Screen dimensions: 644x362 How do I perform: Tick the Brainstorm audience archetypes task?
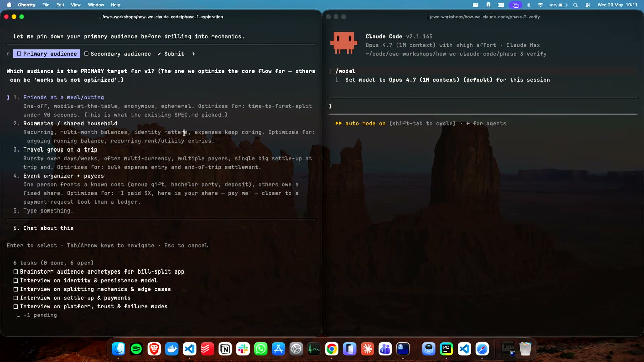pos(16,272)
